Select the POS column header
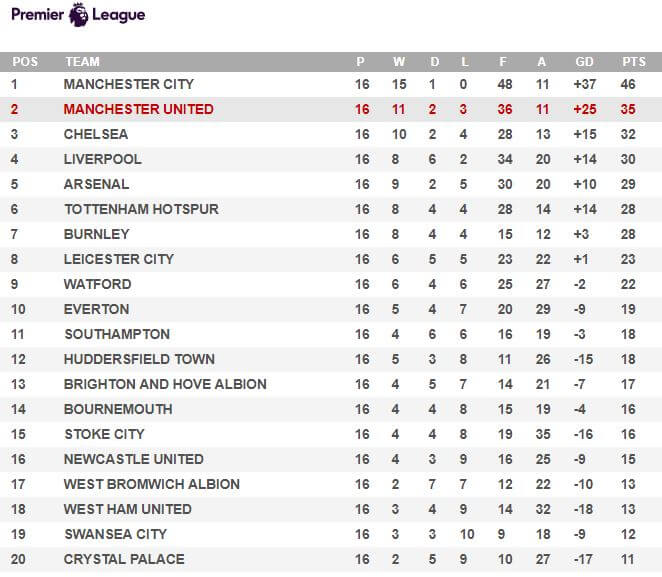Viewport: 662px width, 577px height. pyautogui.click(x=25, y=62)
